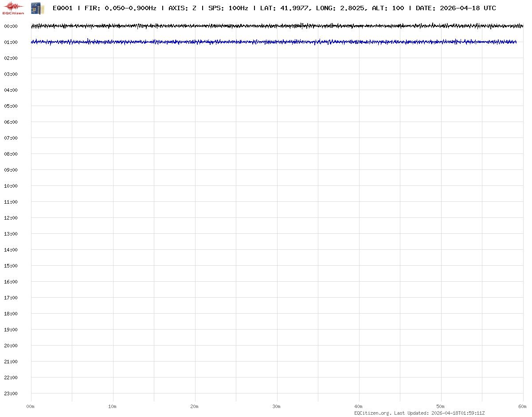Click the DATE: 2026-04-18 UTC text

(456, 8)
